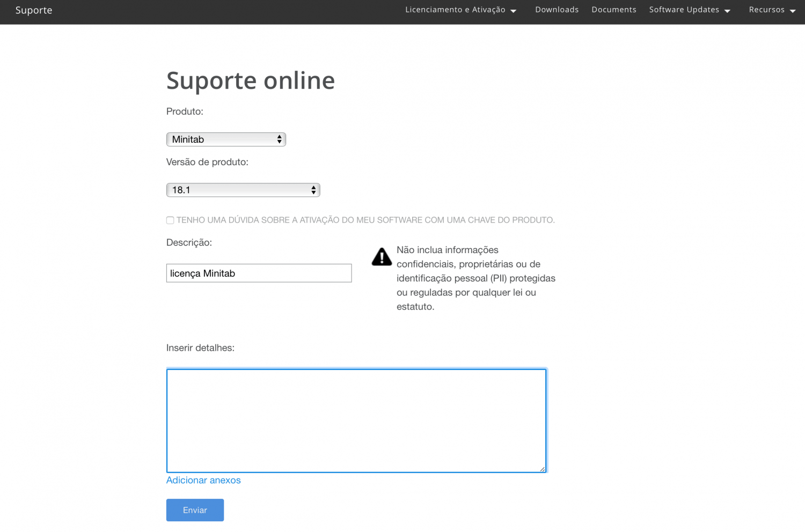Image resolution: width=805 pixels, height=532 pixels.
Task: Click the Descrição: label
Action: pos(189,242)
